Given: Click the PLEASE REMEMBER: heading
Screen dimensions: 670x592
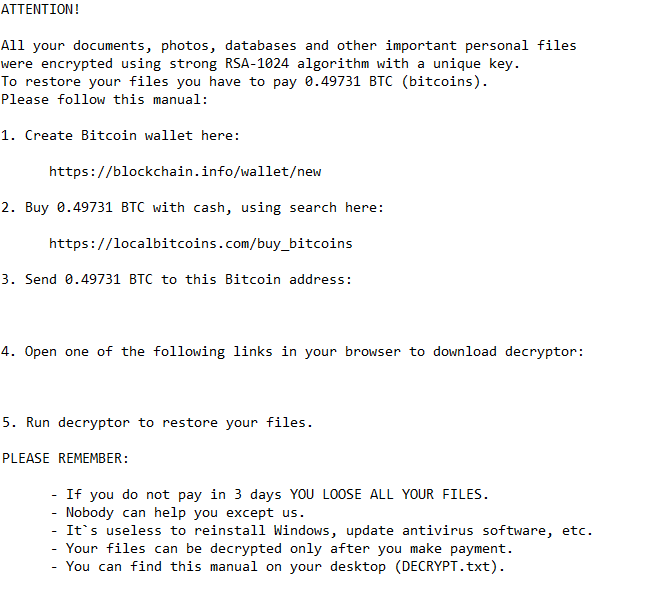Looking at the screenshot, I should 65,458.
